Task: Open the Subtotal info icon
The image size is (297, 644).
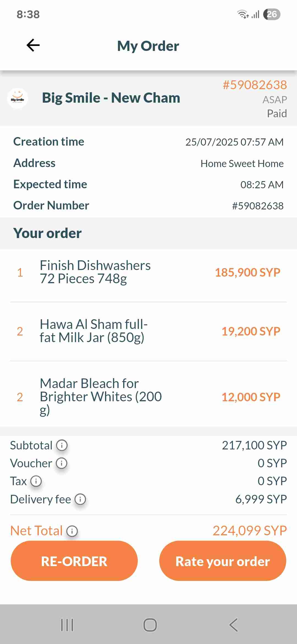Action: point(62,445)
